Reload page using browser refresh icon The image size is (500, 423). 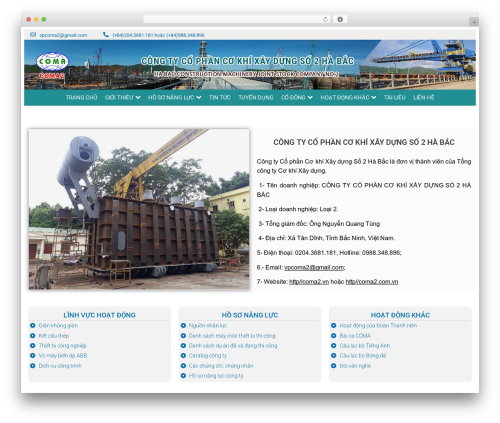pos(325,19)
